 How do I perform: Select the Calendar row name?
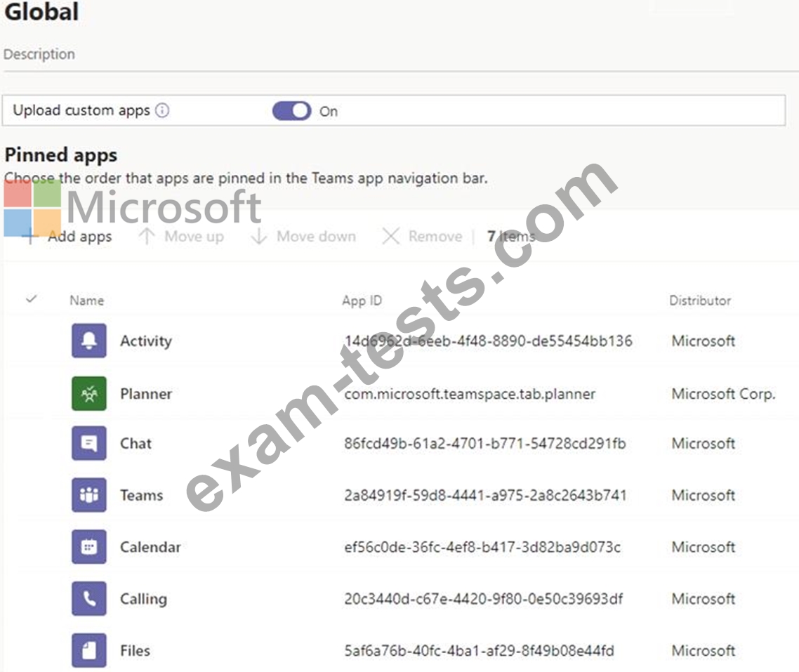pos(150,547)
